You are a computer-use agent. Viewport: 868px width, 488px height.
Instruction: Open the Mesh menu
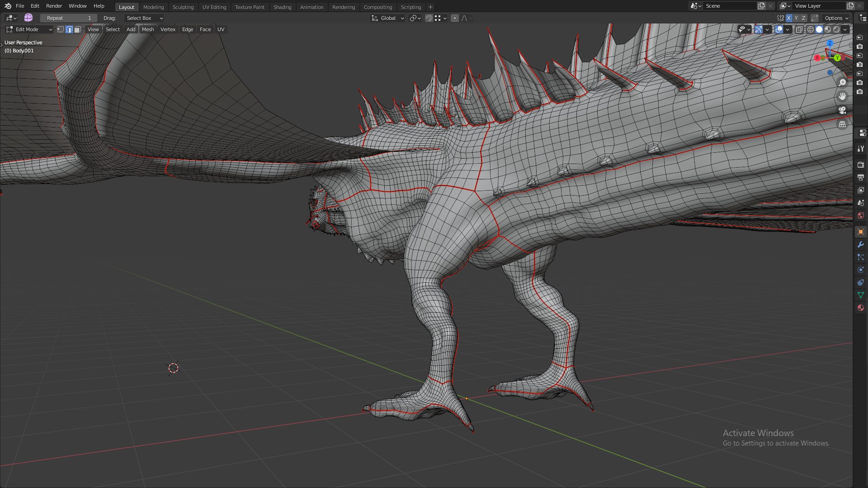tap(148, 29)
